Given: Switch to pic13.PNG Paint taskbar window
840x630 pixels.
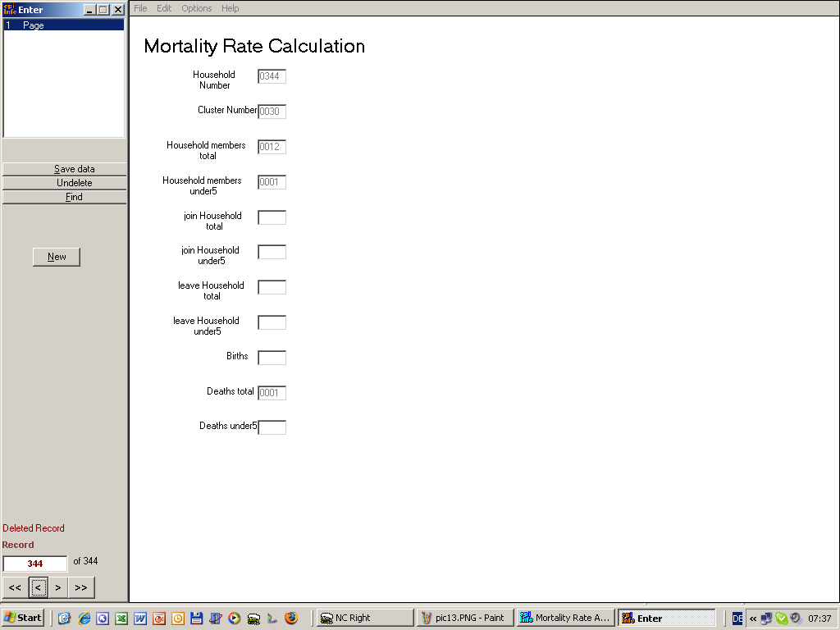Looking at the screenshot, I should click(x=465, y=619).
